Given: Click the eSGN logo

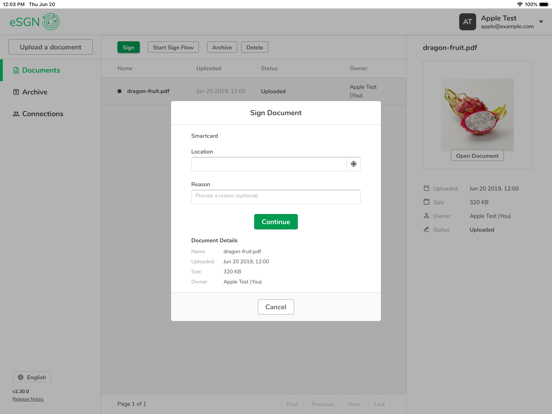Looking at the screenshot, I should [34, 22].
